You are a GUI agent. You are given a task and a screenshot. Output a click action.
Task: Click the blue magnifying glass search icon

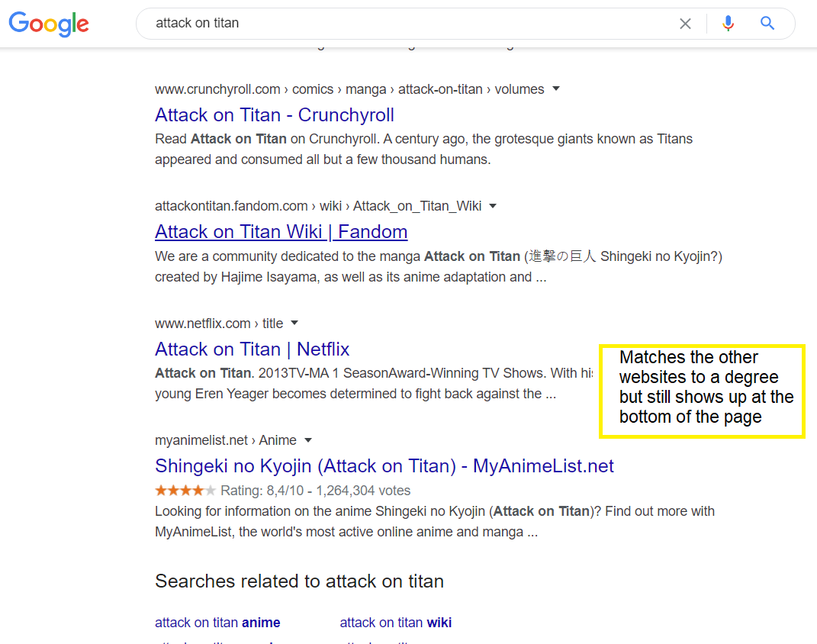(x=767, y=23)
